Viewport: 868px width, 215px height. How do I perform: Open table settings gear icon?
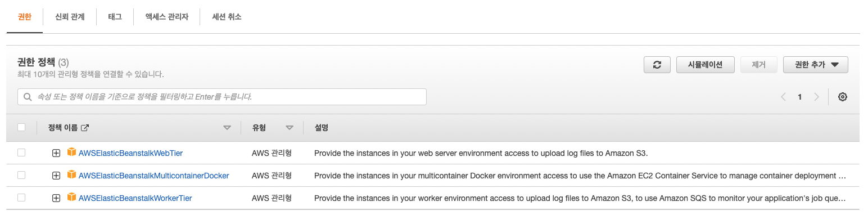point(842,97)
